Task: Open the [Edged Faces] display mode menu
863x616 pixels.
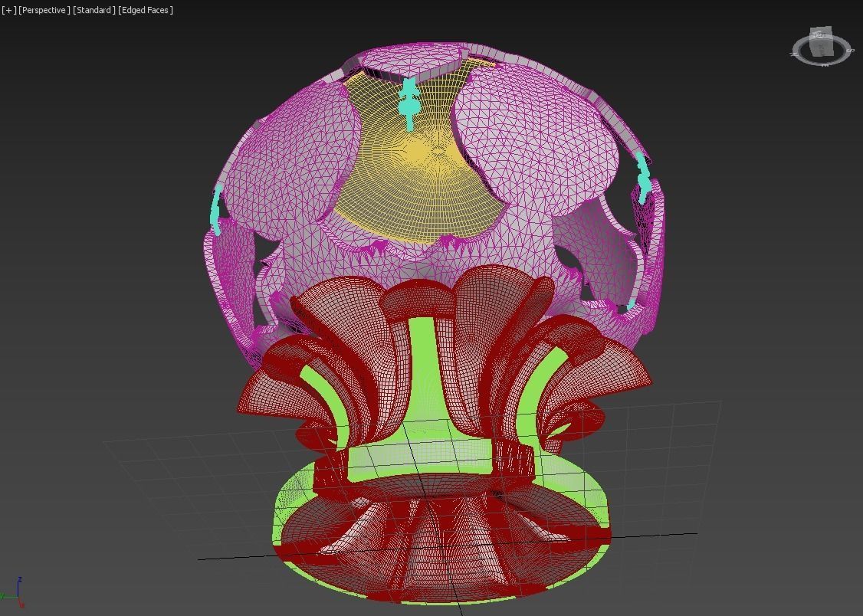Action: coord(146,10)
